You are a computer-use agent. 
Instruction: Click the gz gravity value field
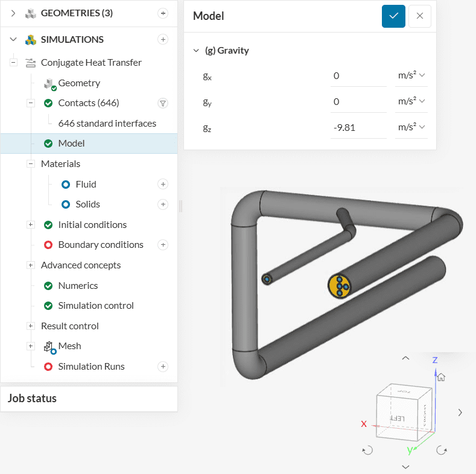click(x=358, y=127)
